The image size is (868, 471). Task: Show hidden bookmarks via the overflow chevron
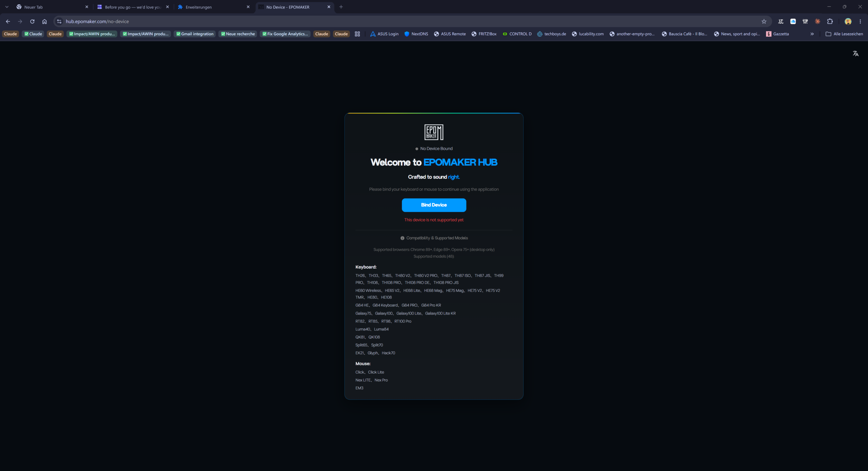(812, 34)
